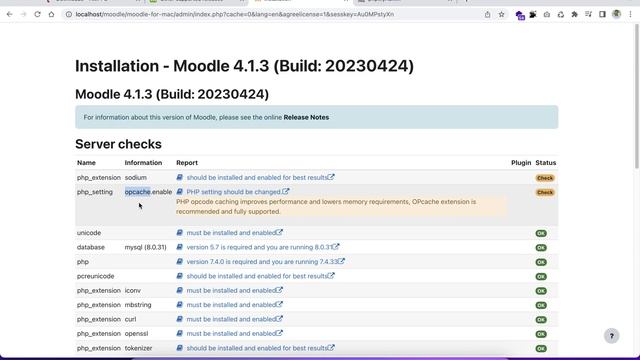The height and width of the screenshot is (360, 640).
Task: Open the extensions puzzle piece menu
Action: pyautogui.click(x=575, y=14)
